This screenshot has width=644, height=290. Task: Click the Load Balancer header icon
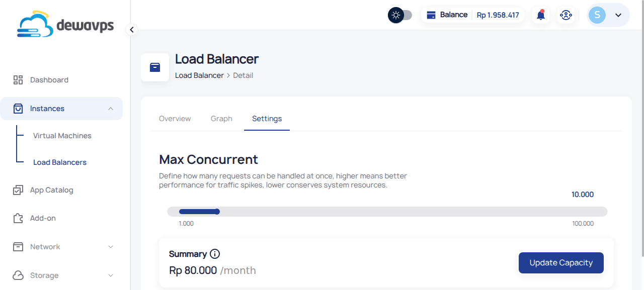coord(155,67)
